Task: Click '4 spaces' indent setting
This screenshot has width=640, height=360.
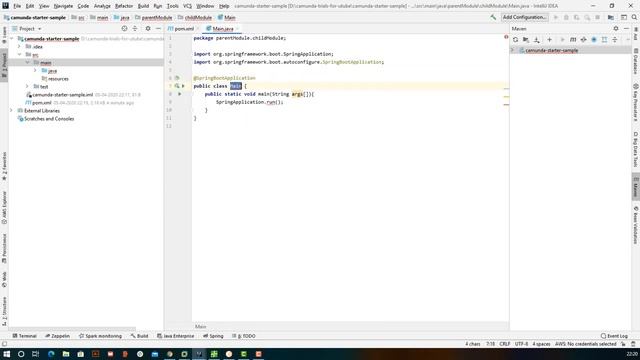Action: tap(541, 344)
